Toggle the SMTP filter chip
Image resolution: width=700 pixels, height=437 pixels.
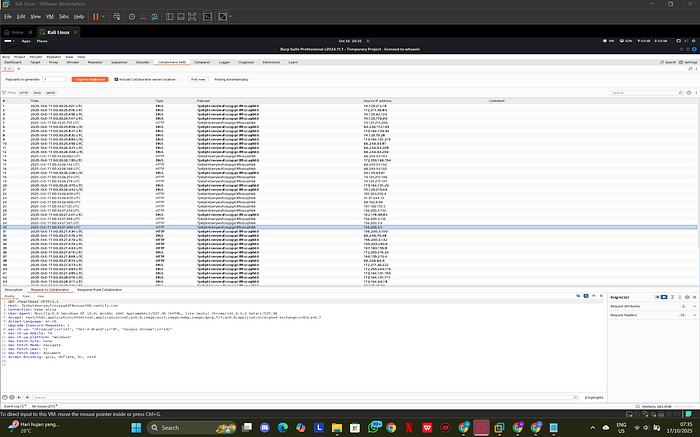51,93
